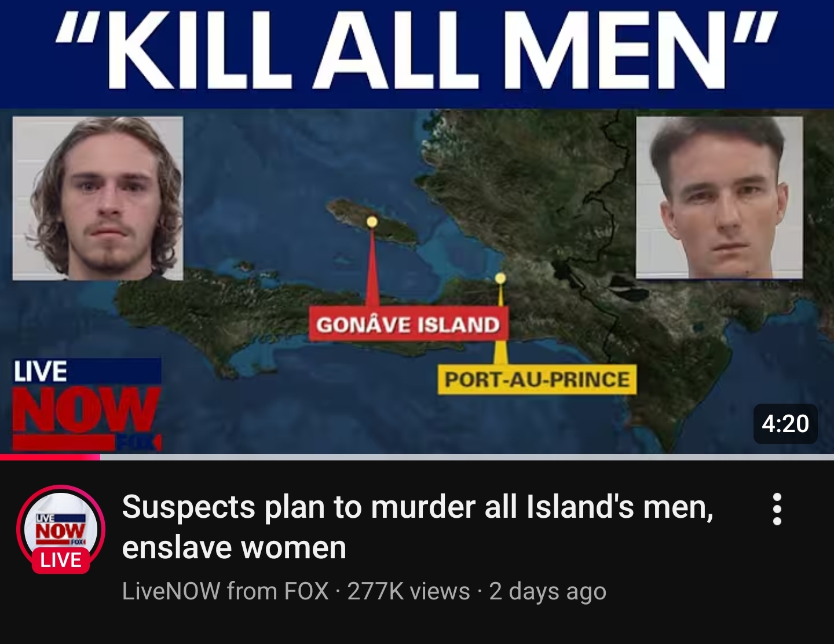Image resolution: width=834 pixels, height=644 pixels.
Task: Click the yellow pin dot above Port-au-Prince
Action: pos(500,279)
